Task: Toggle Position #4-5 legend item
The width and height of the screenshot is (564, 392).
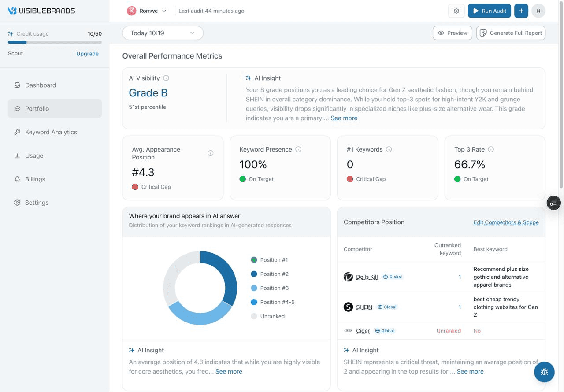Action: click(273, 302)
